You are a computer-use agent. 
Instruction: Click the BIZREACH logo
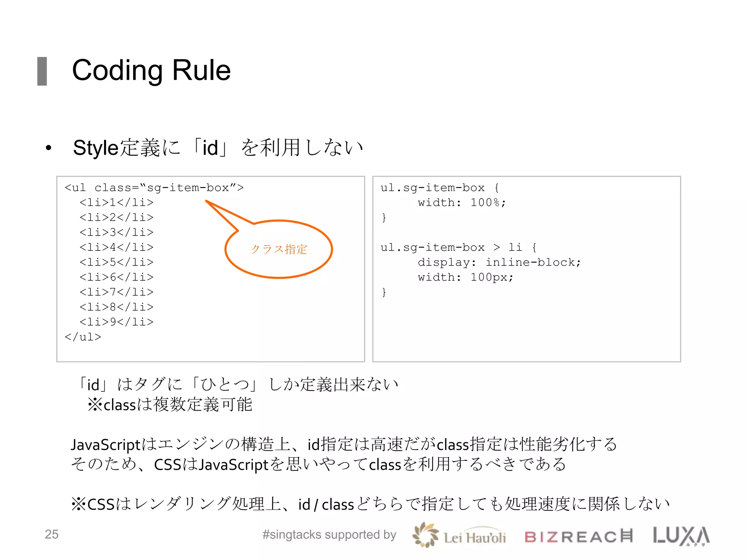(x=578, y=536)
